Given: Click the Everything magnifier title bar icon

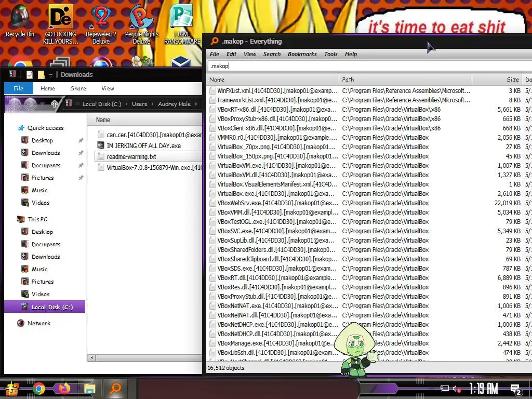Looking at the screenshot, I should point(215,41).
